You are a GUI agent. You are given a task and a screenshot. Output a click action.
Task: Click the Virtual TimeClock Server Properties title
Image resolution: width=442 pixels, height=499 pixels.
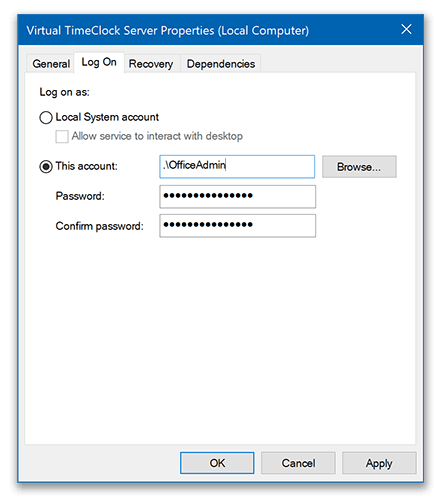pyautogui.click(x=168, y=31)
